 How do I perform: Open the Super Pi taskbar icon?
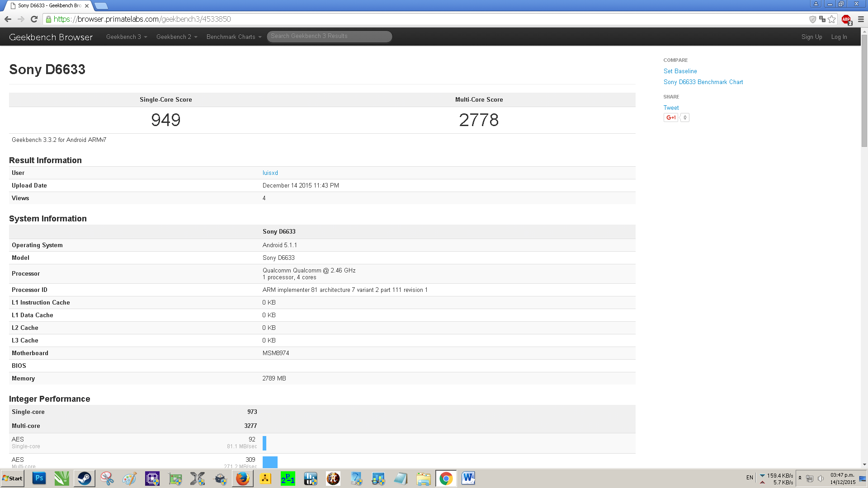pos(333,479)
